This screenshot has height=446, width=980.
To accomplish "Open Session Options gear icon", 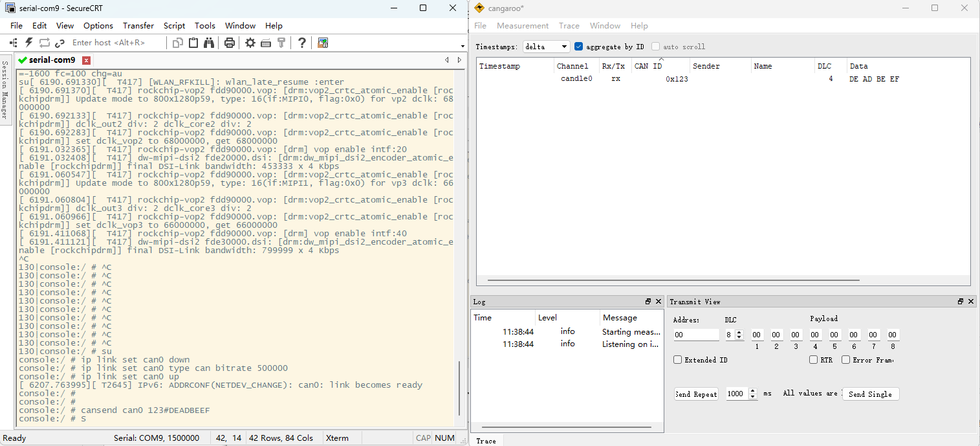I will pos(250,43).
